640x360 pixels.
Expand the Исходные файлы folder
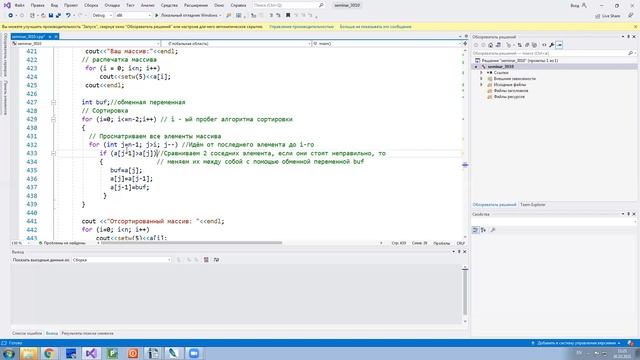click(482, 84)
